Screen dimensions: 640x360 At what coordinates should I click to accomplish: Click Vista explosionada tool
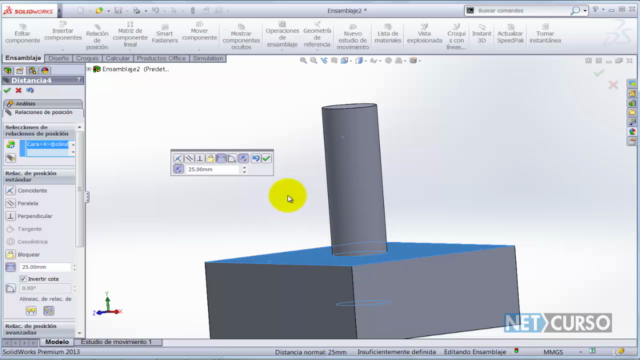[x=424, y=34]
